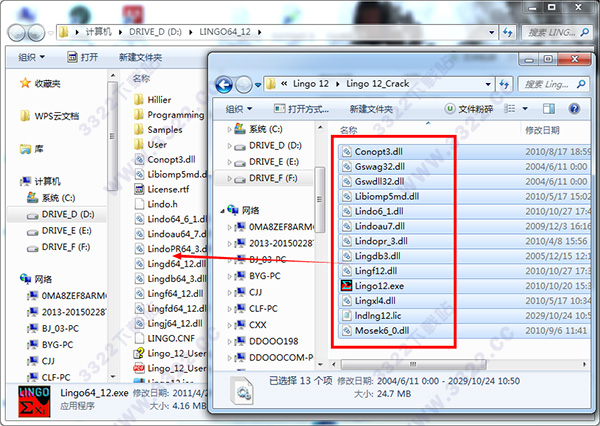This screenshot has height=426, width=600.
Task: Select Lingj64_12.dll in back window
Action: pyautogui.click(x=168, y=323)
